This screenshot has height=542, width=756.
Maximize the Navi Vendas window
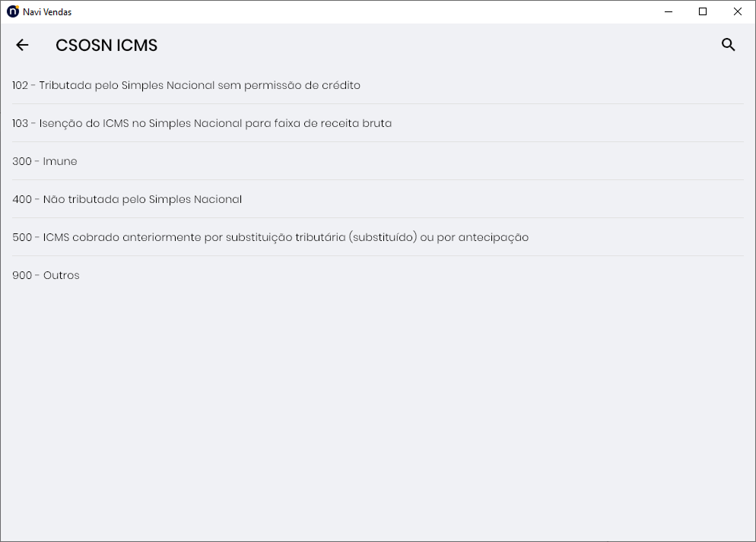[703, 11]
